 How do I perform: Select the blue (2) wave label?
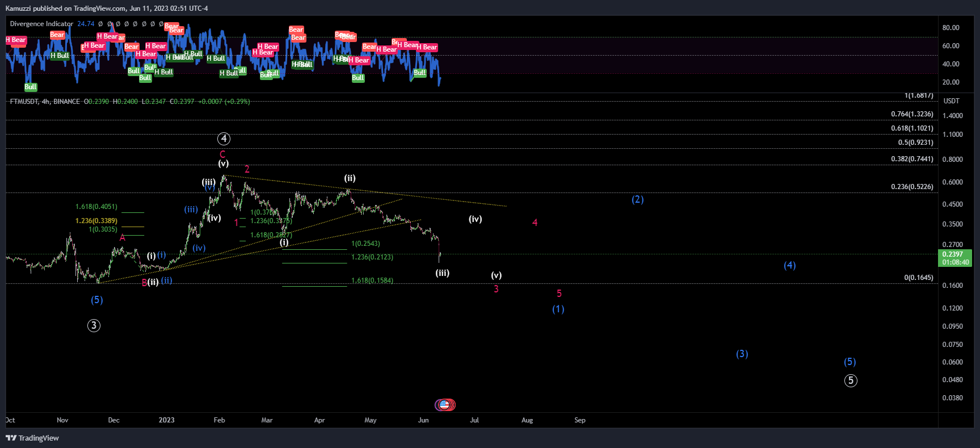coord(638,199)
